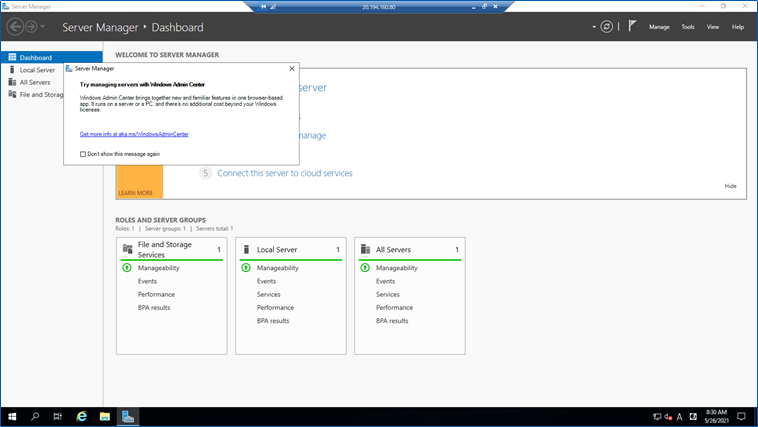Click the step 5 number circle

(205, 173)
